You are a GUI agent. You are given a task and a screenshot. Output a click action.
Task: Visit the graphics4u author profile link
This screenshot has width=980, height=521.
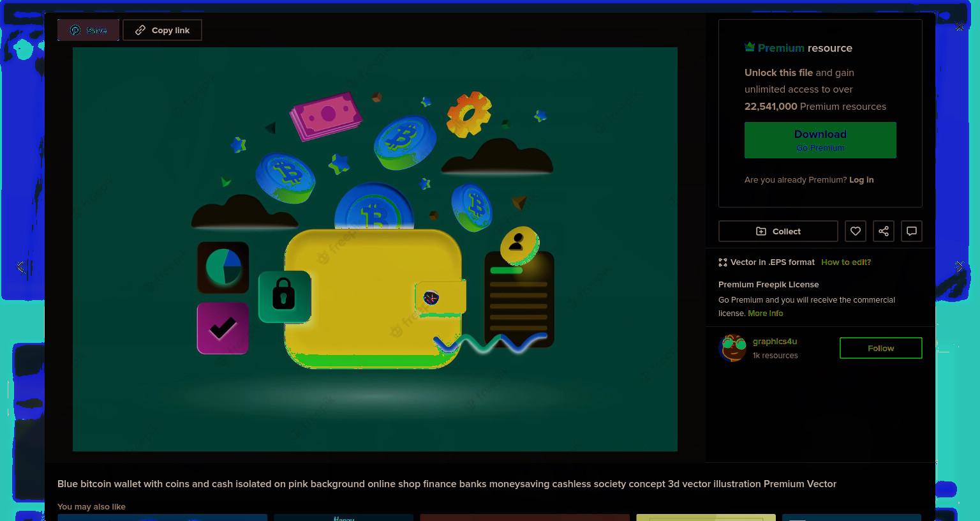[775, 342]
